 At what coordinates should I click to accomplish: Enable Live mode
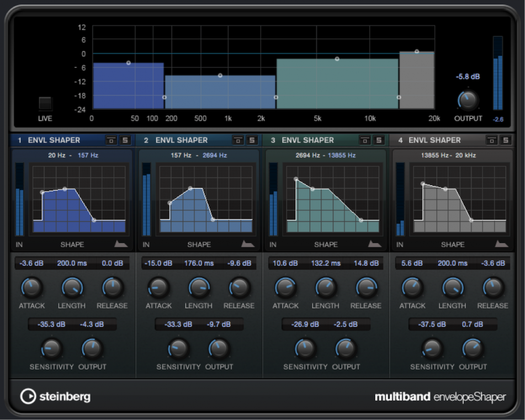point(45,102)
